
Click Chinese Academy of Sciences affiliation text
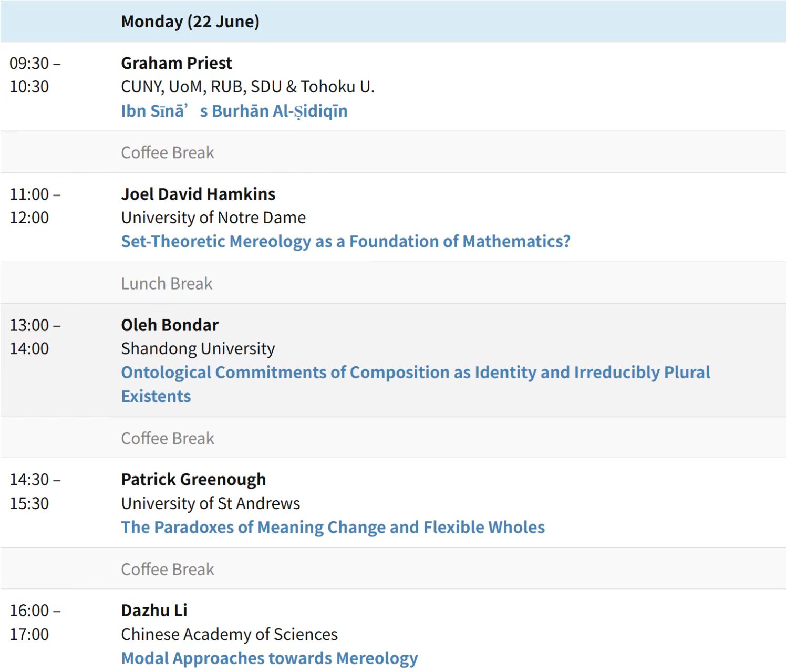coord(230,634)
